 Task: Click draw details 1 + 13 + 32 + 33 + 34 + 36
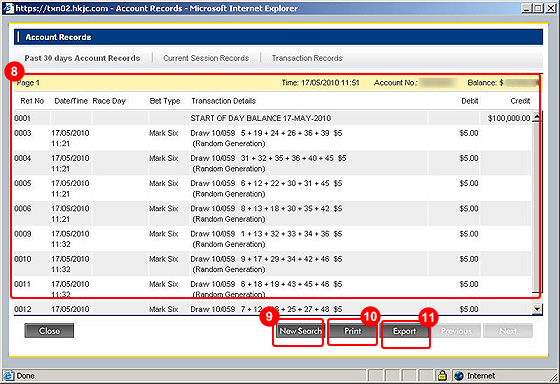tap(285, 234)
